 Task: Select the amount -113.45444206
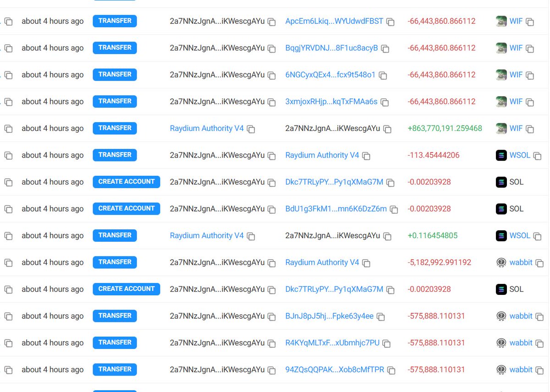434,155
